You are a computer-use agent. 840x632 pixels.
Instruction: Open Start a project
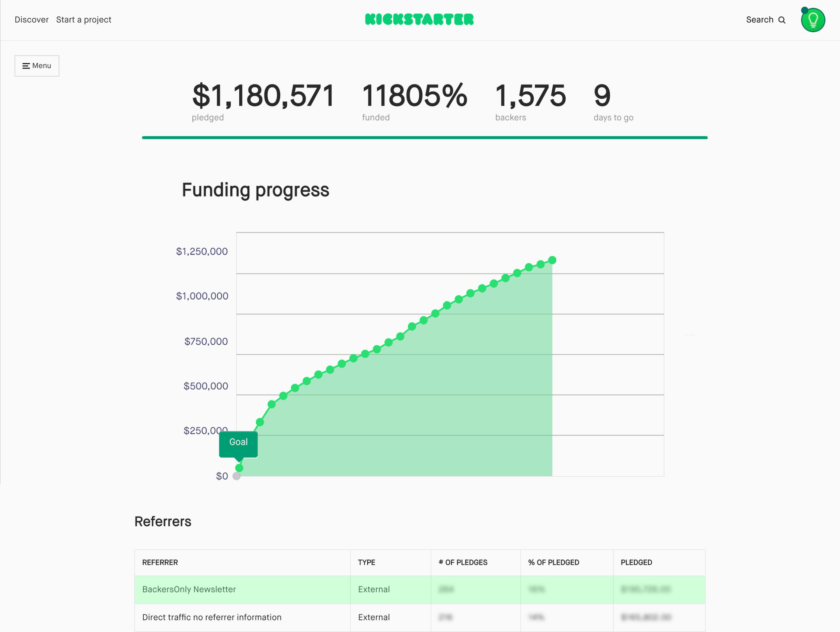[83, 20]
